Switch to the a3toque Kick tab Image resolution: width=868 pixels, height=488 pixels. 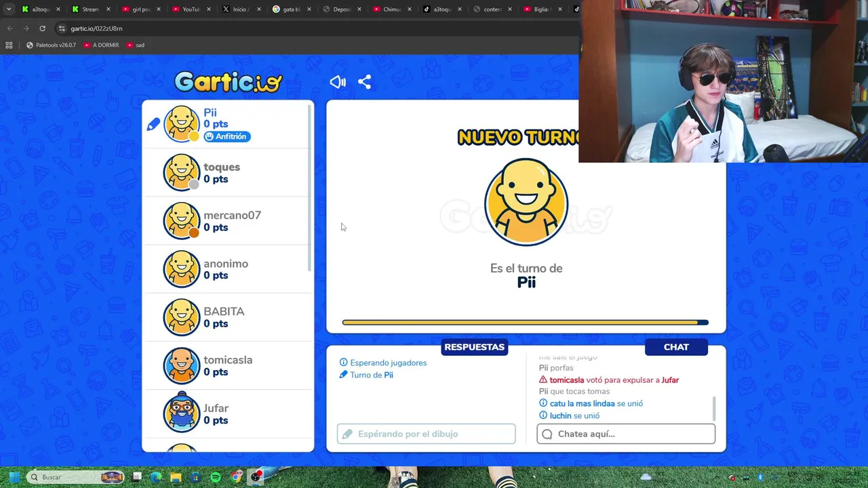(x=41, y=9)
